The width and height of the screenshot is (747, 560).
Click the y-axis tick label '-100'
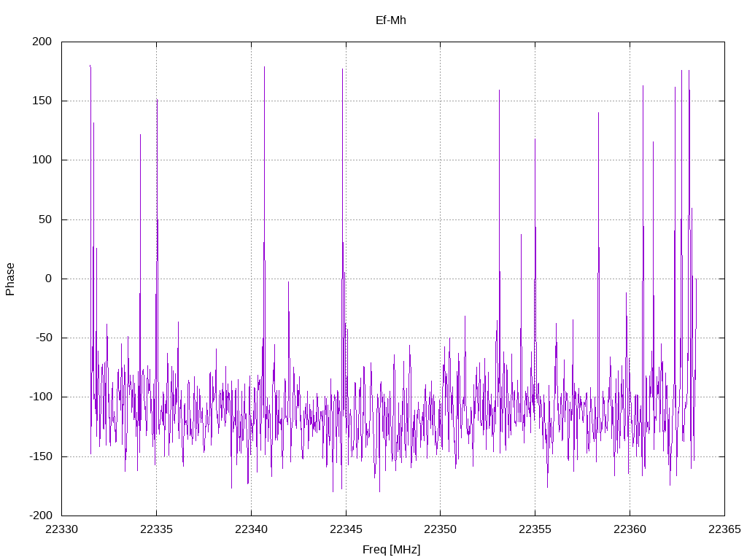pyautogui.click(x=41, y=397)
